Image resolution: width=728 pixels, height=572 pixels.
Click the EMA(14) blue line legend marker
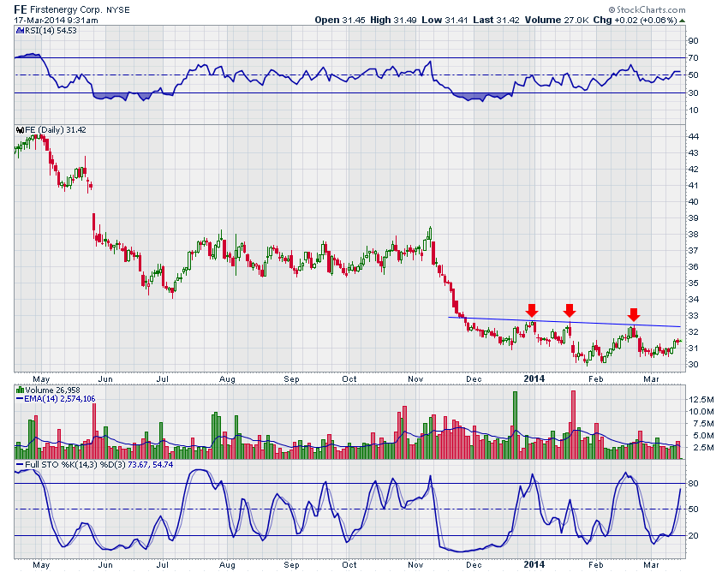[x=18, y=398]
